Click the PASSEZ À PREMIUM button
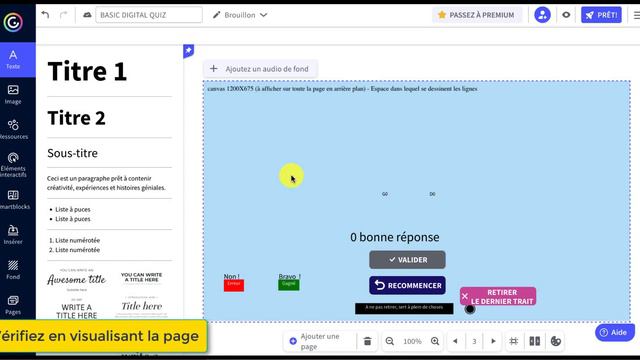 point(477,15)
